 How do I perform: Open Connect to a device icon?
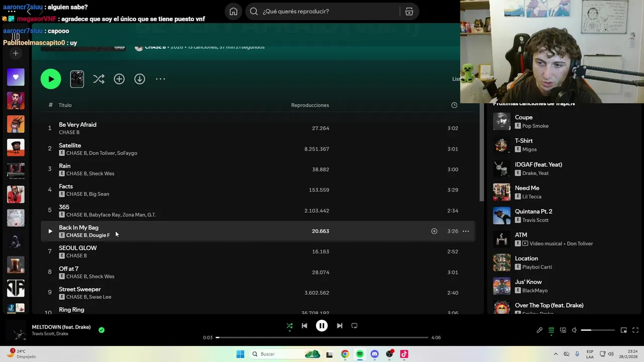click(x=563, y=330)
